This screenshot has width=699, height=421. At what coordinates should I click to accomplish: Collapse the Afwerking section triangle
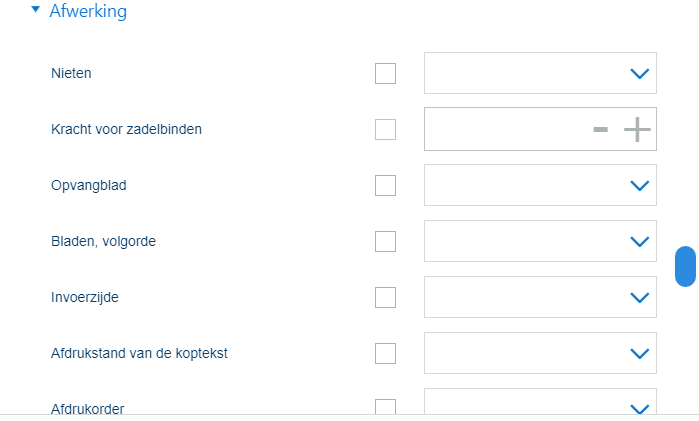[x=36, y=11]
